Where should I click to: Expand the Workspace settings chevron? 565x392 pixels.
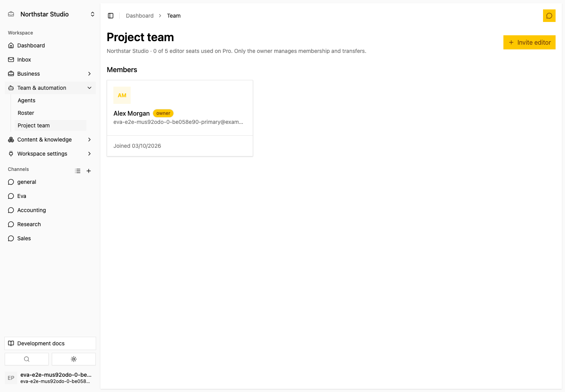tap(89, 154)
